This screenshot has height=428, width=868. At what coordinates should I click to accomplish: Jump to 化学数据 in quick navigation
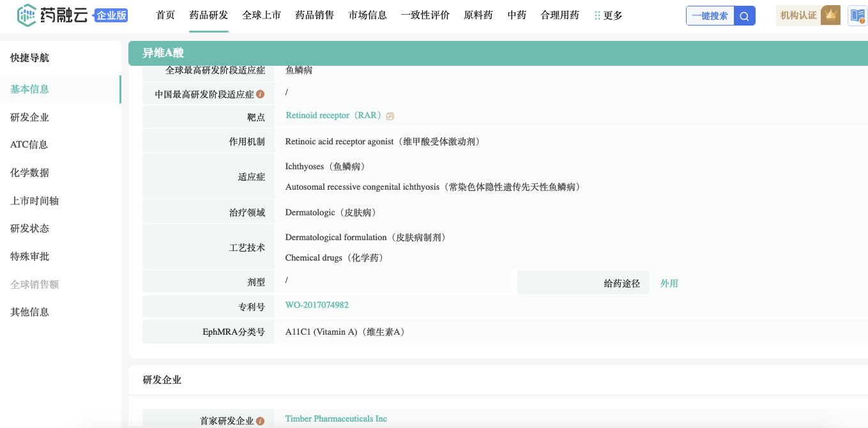[29, 172]
